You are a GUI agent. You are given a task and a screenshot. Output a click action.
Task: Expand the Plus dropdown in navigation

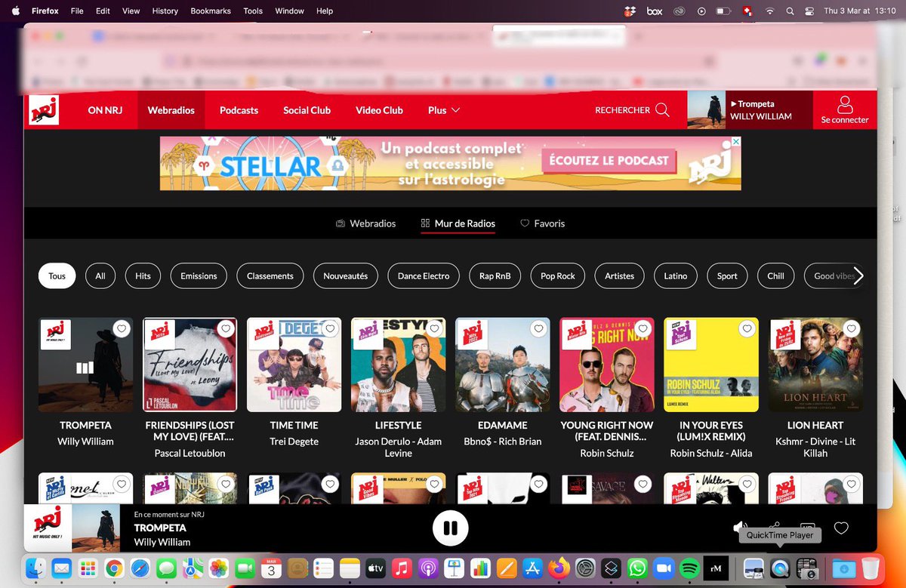[444, 110]
